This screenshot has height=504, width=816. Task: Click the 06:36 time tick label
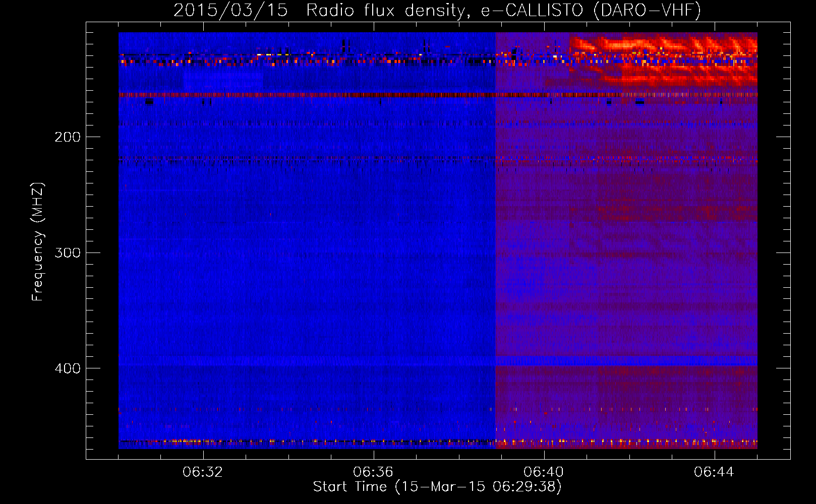click(373, 472)
